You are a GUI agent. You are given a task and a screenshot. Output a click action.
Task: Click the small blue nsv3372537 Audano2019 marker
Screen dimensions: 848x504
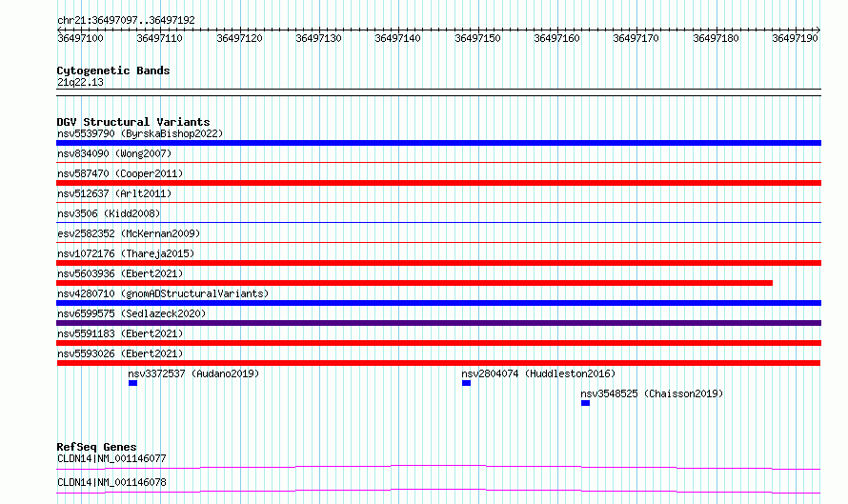pos(133,383)
